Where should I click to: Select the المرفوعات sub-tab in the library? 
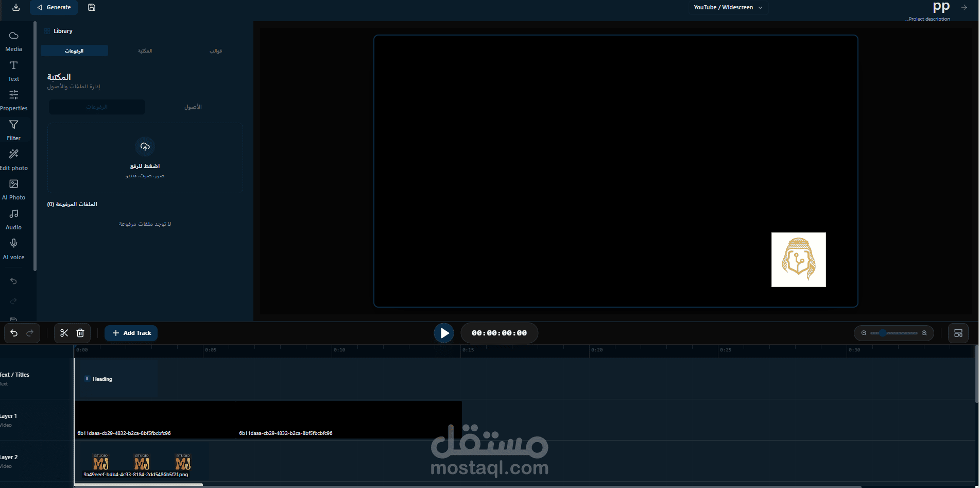97,107
